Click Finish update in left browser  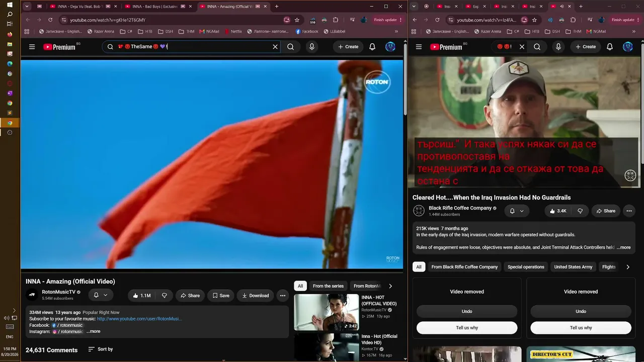point(388,20)
